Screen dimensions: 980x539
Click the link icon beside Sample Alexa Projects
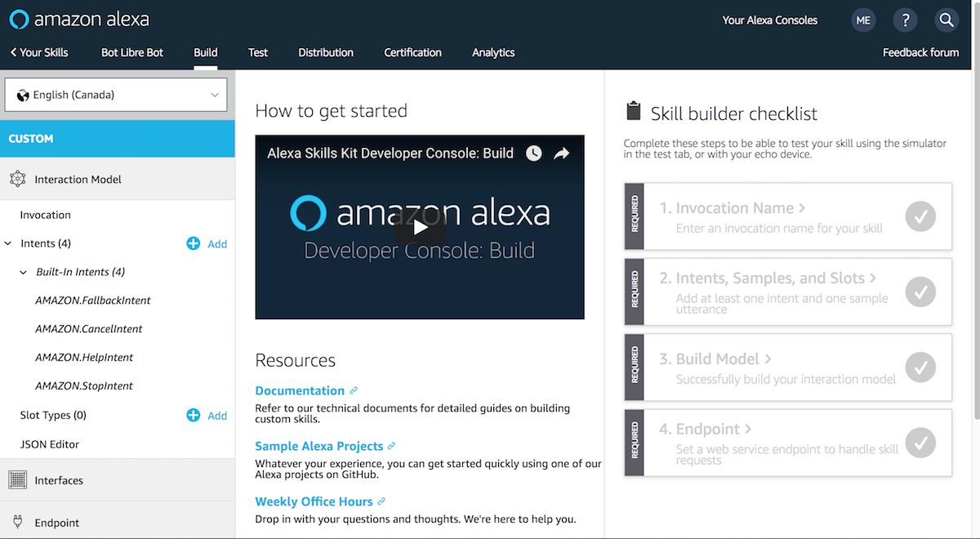[392, 446]
